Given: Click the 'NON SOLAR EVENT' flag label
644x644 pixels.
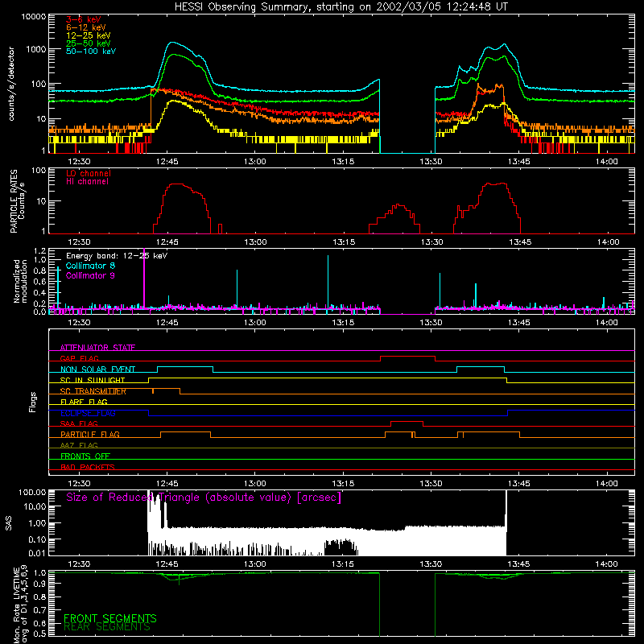Looking at the screenshot, I should pyautogui.click(x=97, y=369).
